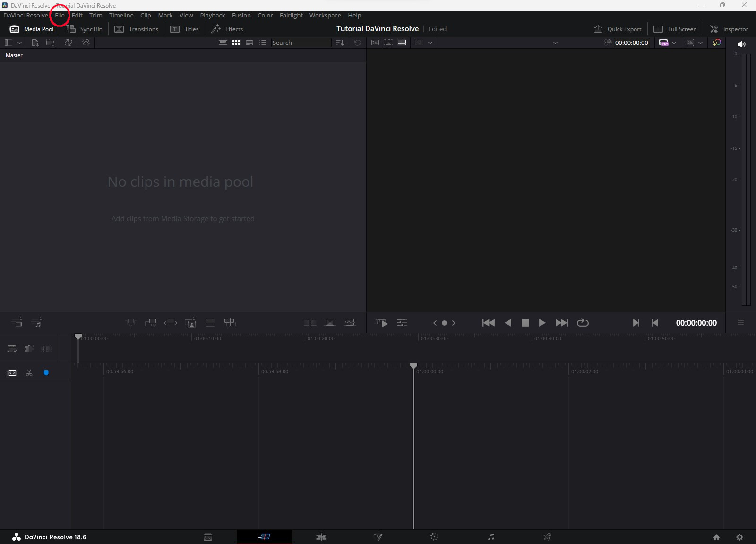The height and width of the screenshot is (544, 756).
Task: Open the Effects panel
Action: click(x=227, y=29)
